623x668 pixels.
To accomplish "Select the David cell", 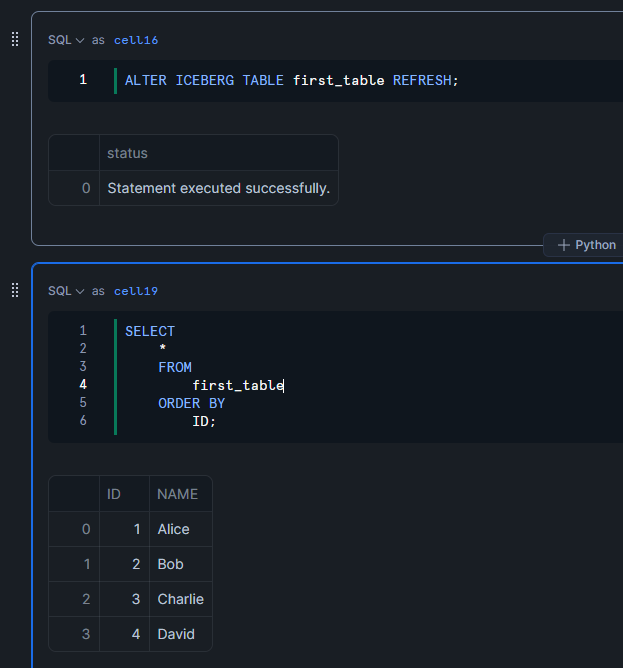I will tap(181, 634).
